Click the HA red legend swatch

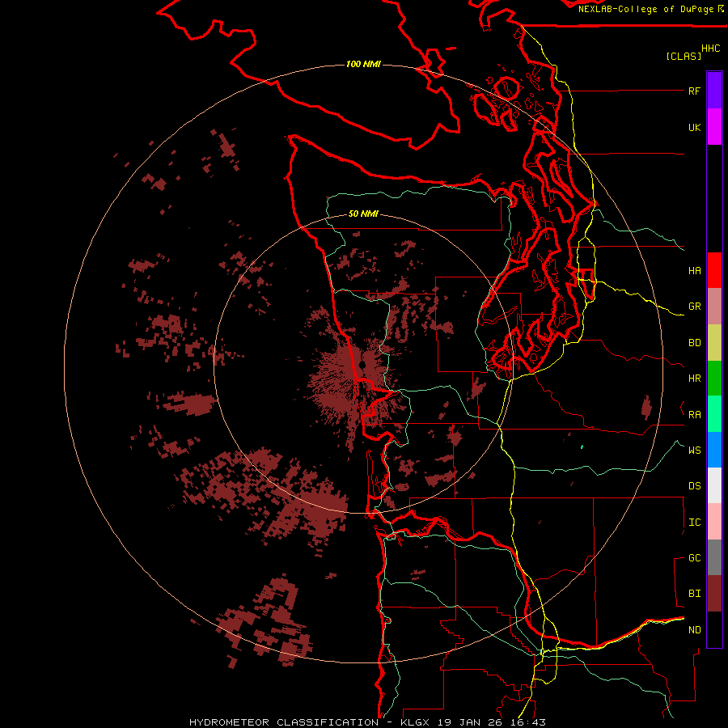(x=714, y=270)
